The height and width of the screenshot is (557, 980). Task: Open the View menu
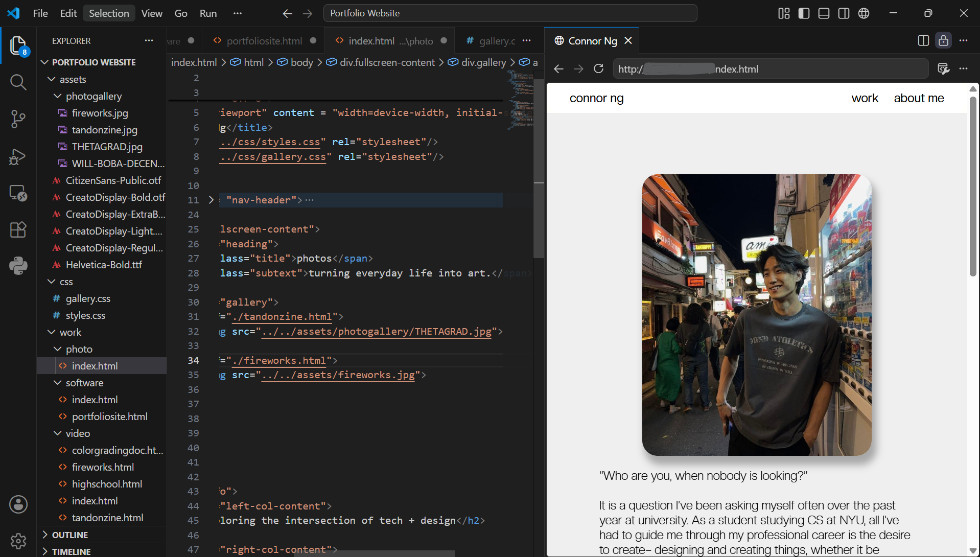point(152,13)
